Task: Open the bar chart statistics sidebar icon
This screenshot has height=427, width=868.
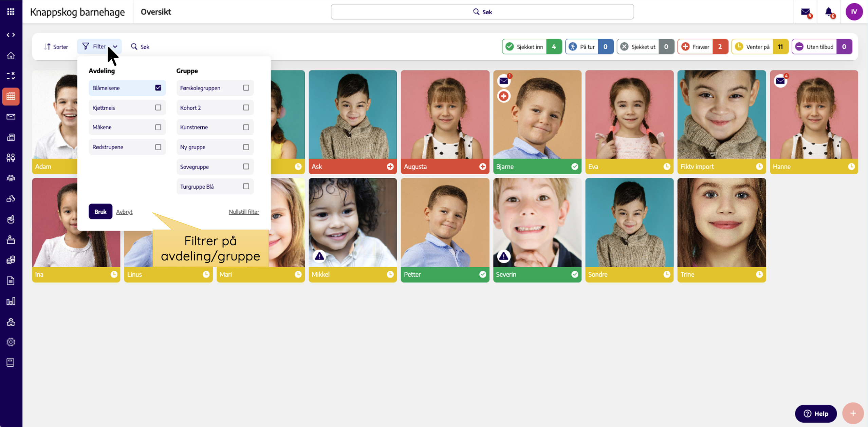Action: coord(11,301)
